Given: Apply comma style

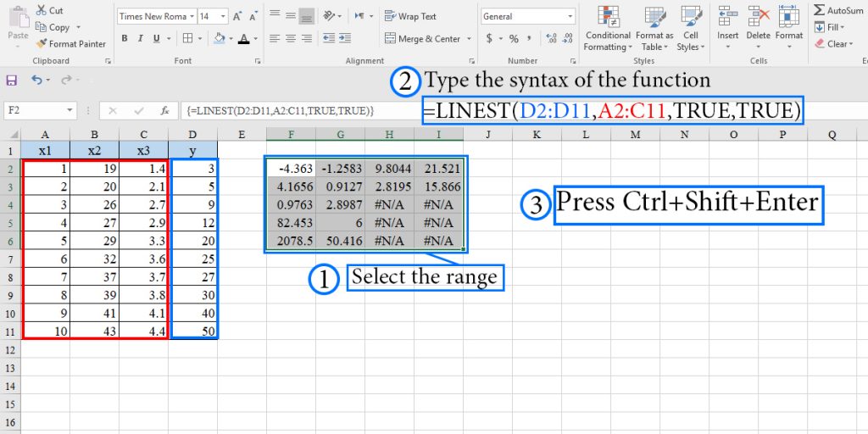Looking at the screenshot, I should pyautogui.click(x=530, y=38).
